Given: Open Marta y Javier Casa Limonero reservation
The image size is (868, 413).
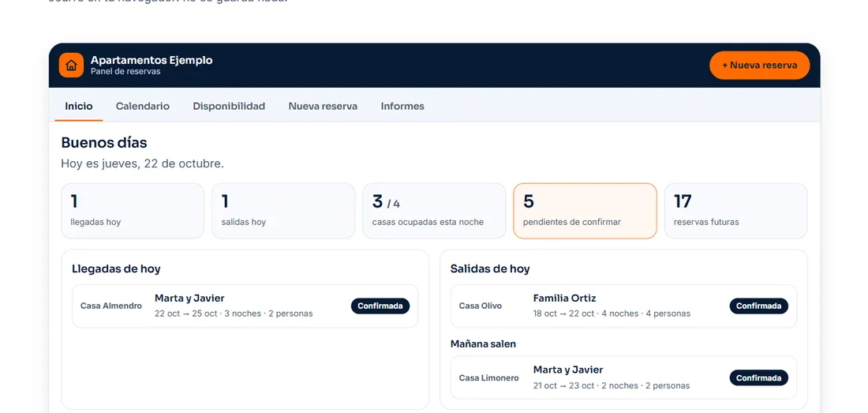Looking at the screenshot, I should click(624, 377).
